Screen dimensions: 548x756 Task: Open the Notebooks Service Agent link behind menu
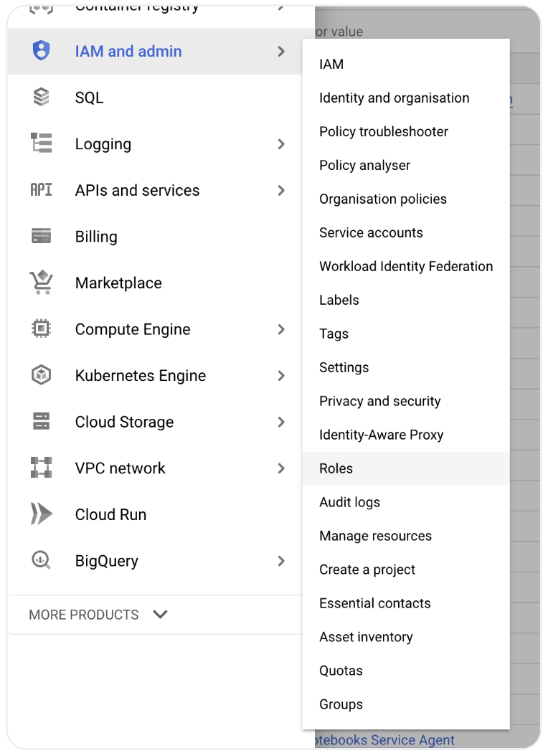click(x=384, y=740)
